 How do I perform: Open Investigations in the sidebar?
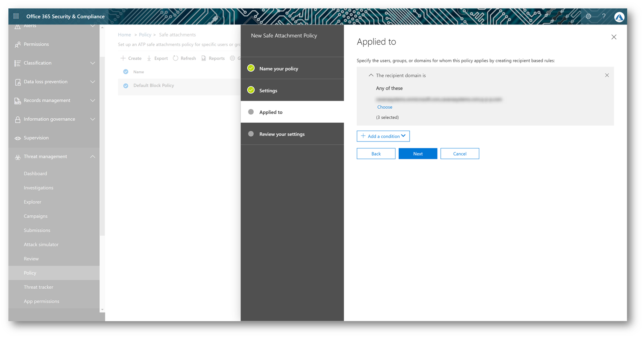38,188
